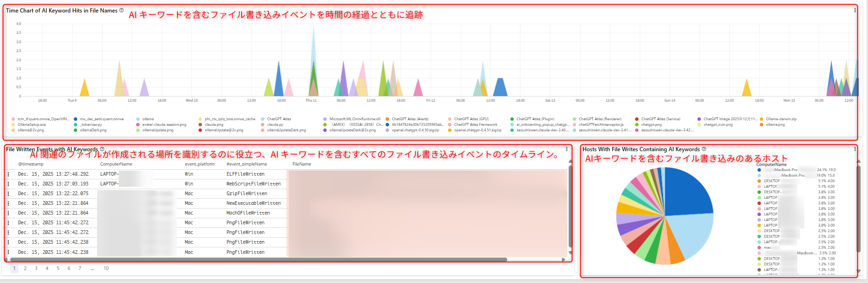Screen dimensions: 868x283
Task: Open row menu for MachOFileWritten event
Action: click(x=8, y=213)
